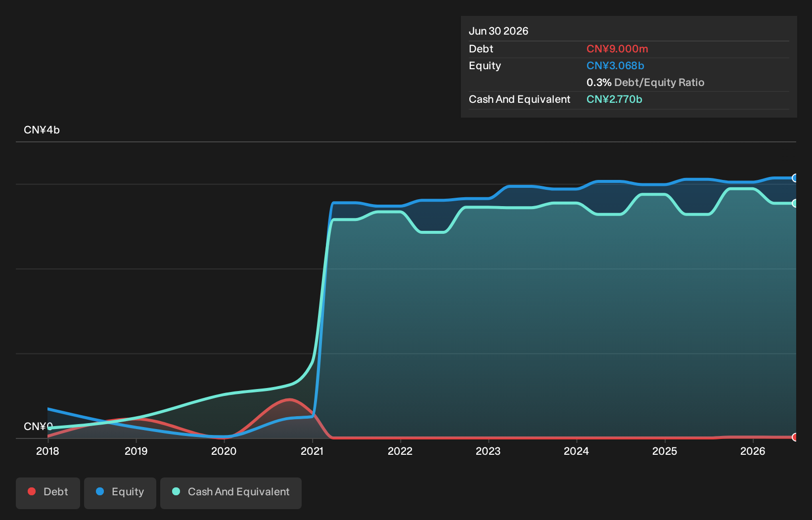Select the 2021 x-axis label
This screenshot has width=812, height=520.
312,451
